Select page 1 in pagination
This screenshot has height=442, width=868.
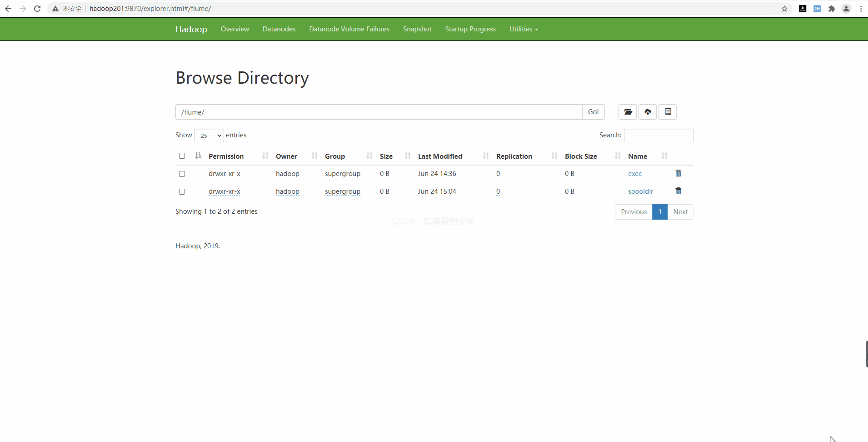pos(660,212)
